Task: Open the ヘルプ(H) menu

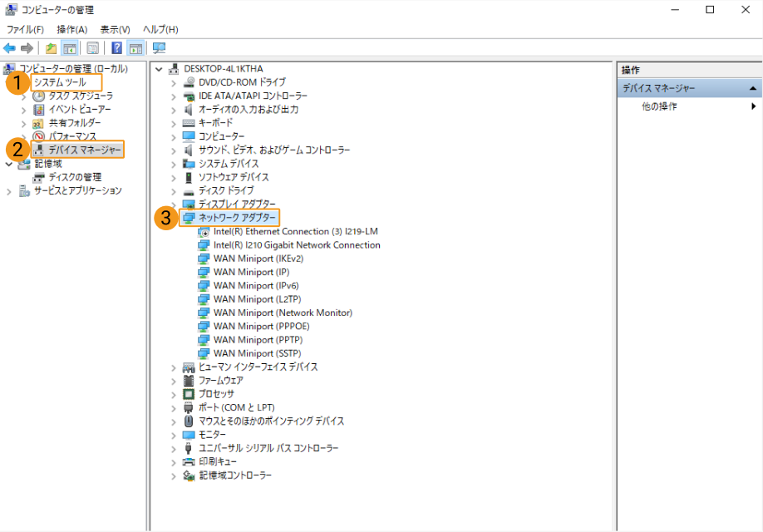Action: tap(160, 29)
